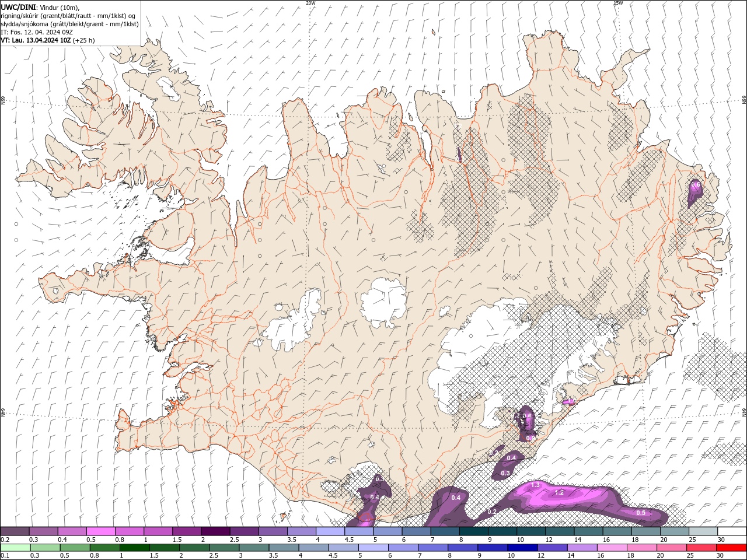Click the gray-green swatch labeled 3, lower scale
Viewport: 747px width, 560px height.
pos(253,548)
